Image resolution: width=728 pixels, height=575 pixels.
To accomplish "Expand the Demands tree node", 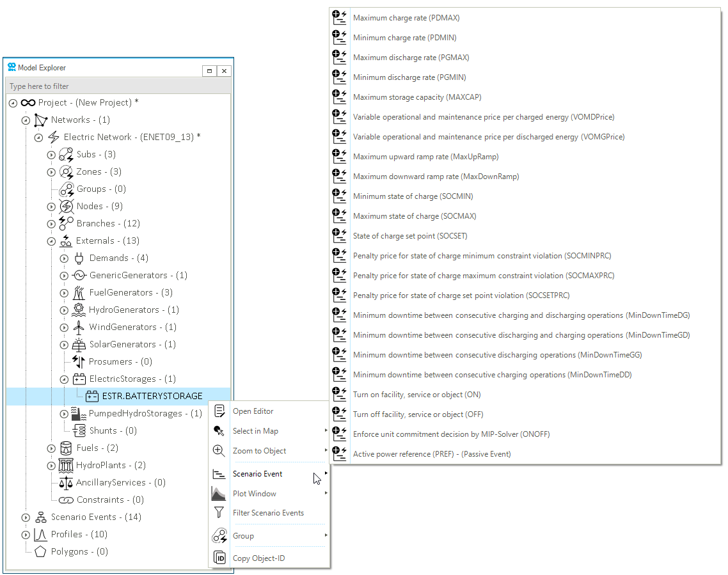I will click(64, 258).
